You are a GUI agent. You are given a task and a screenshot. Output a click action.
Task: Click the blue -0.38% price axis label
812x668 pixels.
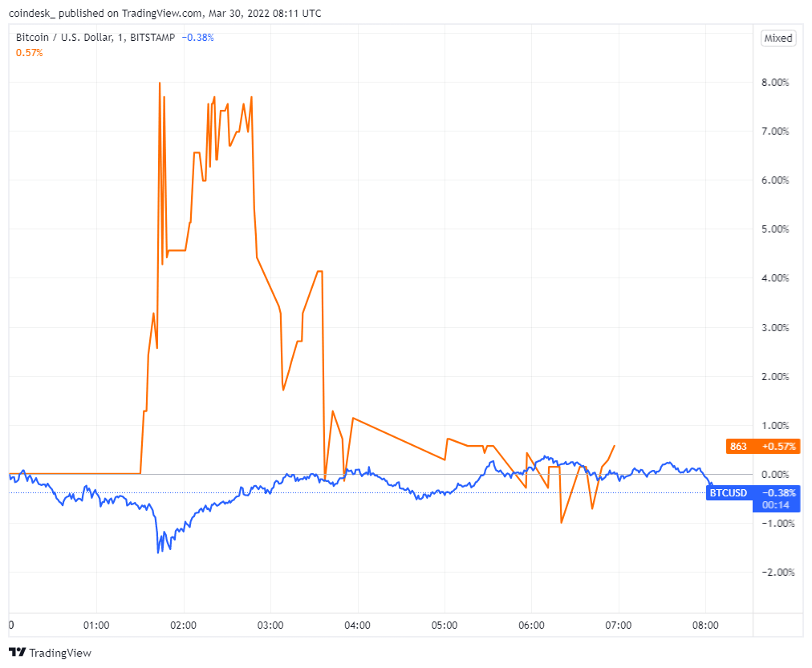[777, 492]
